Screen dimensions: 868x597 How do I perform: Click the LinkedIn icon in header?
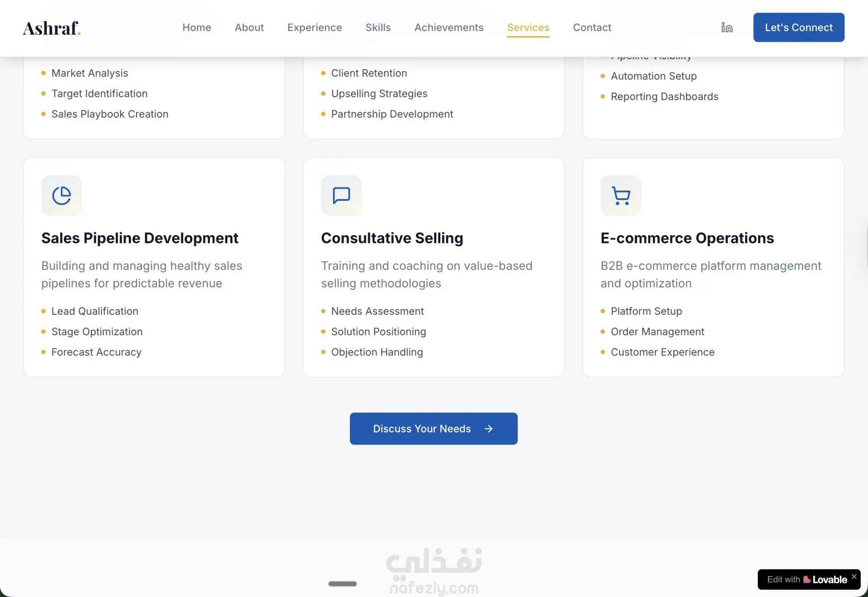727,28
